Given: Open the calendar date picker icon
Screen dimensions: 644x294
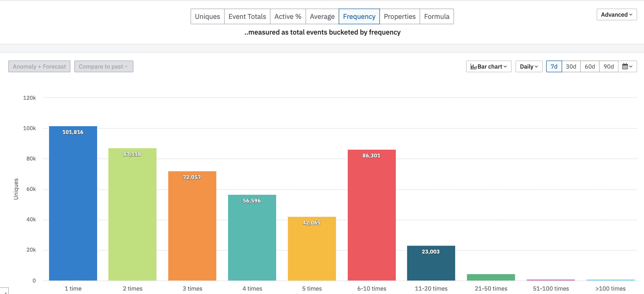Looking at the screenshot, I should click(x=627, y=66).
